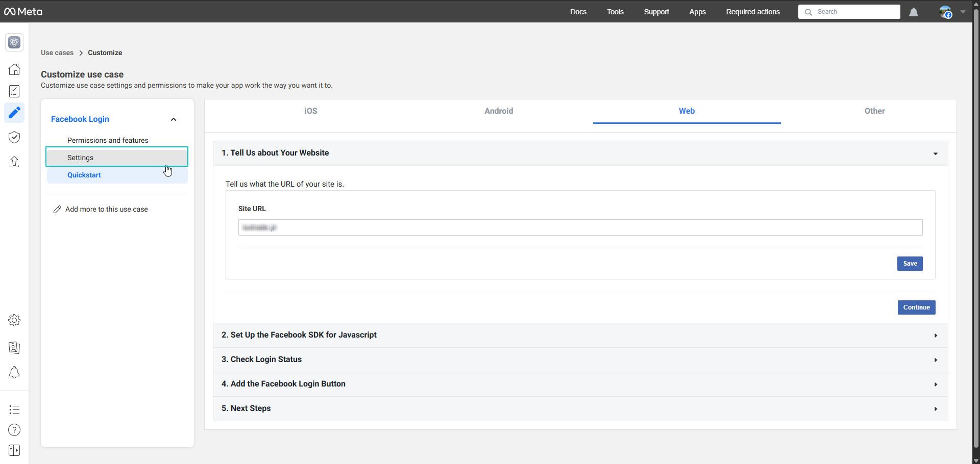Click the help question mark icon

(14, 430)
